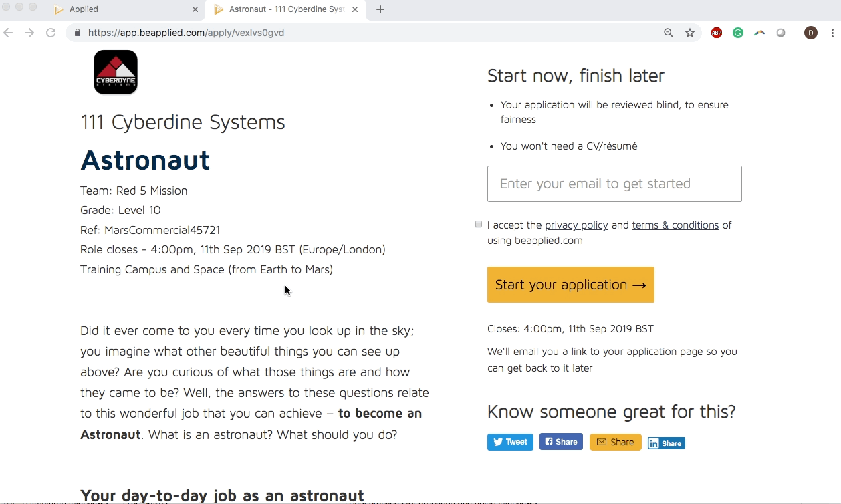Open Chrome's three-dot menu
841x504 pixels.
click(832, 33)
